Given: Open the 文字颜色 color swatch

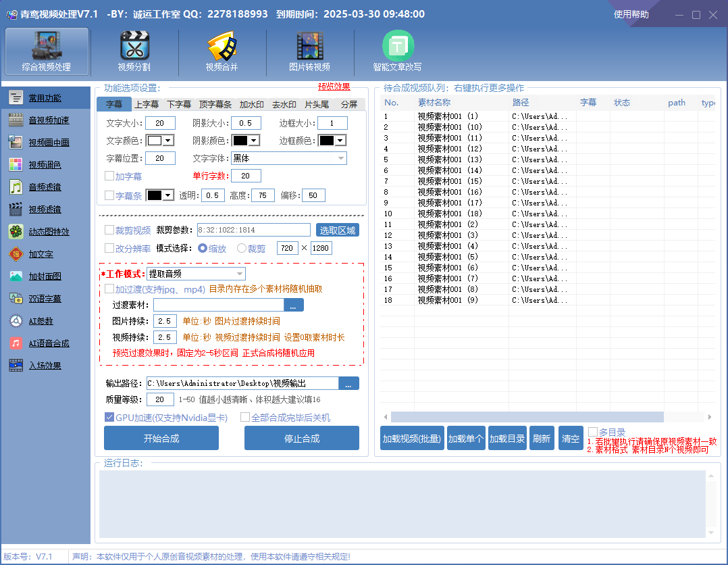Looking at the screenshot, I should (153, 141).
